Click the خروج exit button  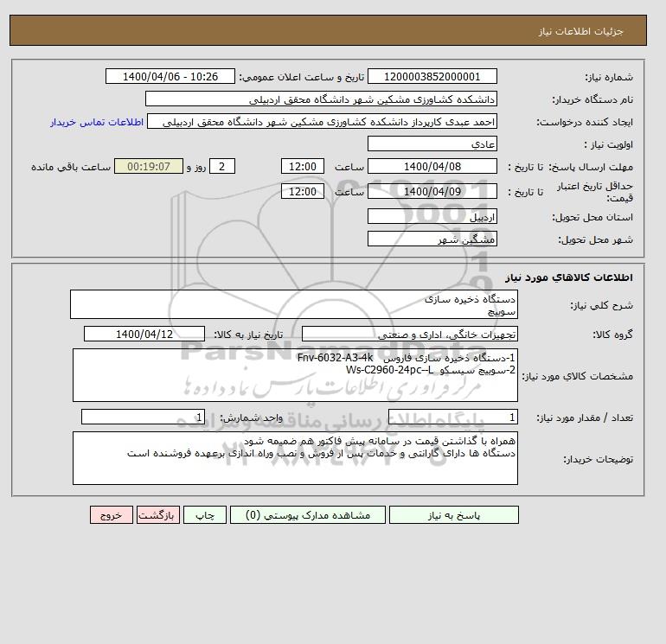(112, 514)
